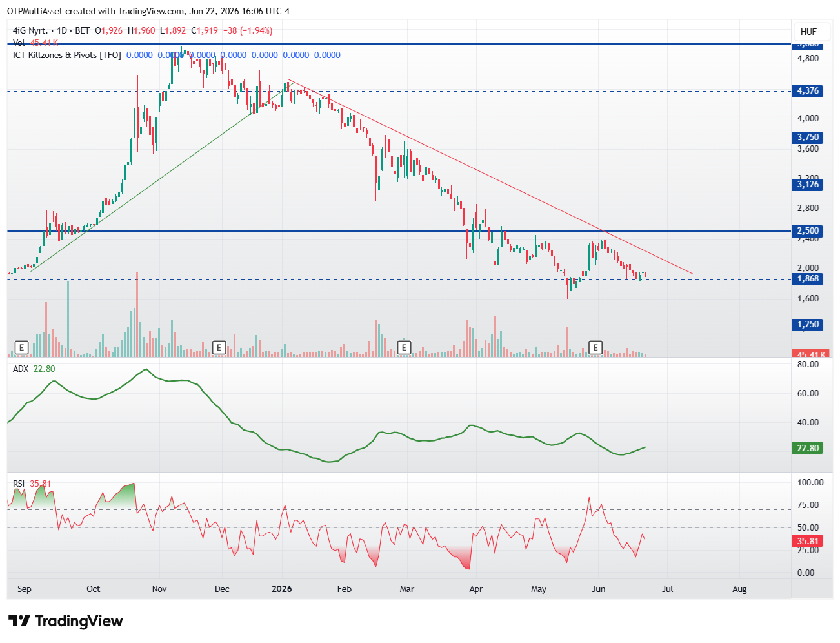This screenshot has height=643, width=840.
Task: Click the Jun label on the time axis
Action: pyautogui.click(x=599, y=589)
